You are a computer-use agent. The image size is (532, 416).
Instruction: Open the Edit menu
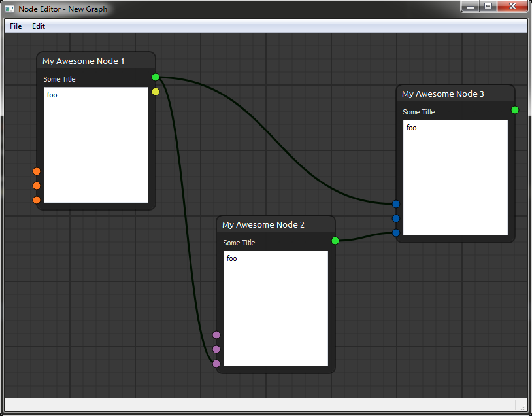pos(39,26)
